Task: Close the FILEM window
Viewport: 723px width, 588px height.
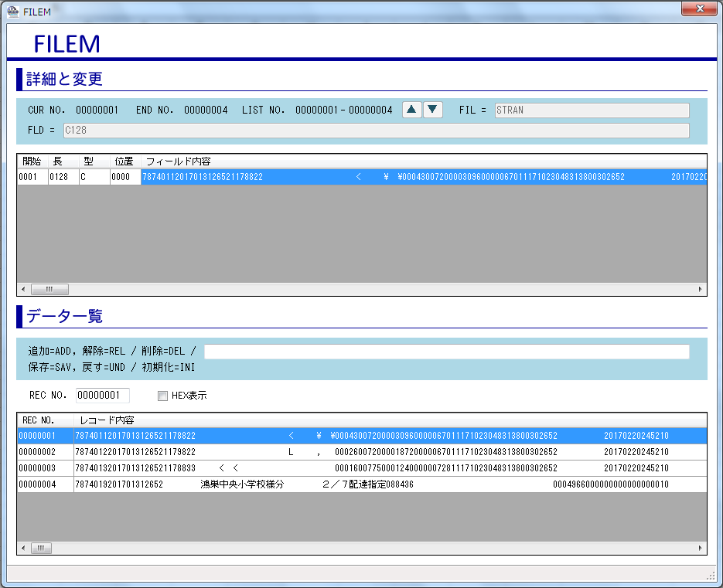Action: (699, 8)
